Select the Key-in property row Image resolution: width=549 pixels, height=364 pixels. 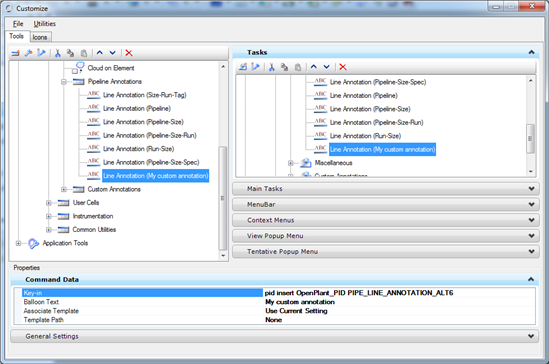[x=142, y=293]
